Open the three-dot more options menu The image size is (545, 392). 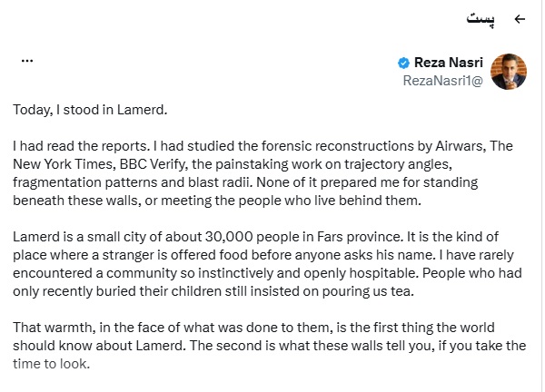click(x=27, y=61)
